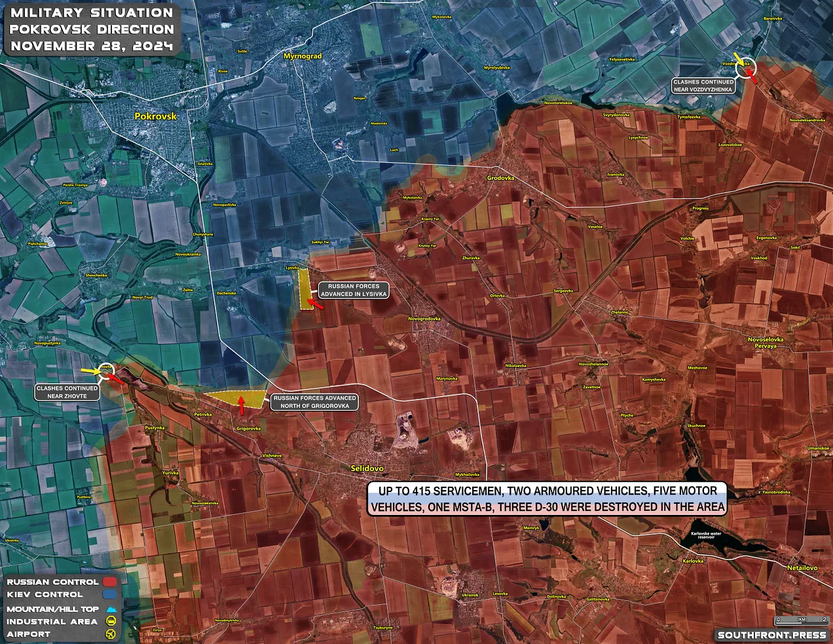Click the red arrow pointing at Lysivka
This screenshot has height=644, width=833.
point(316,305)
